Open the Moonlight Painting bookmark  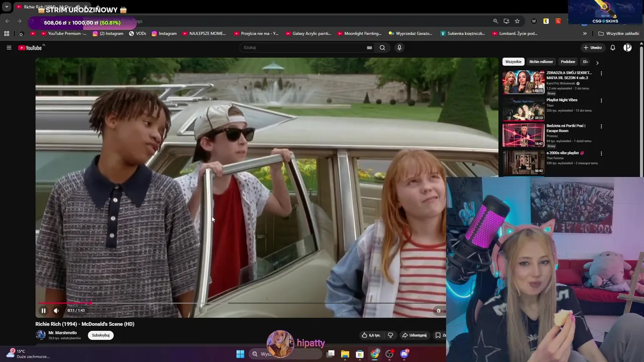click(359, 34)
